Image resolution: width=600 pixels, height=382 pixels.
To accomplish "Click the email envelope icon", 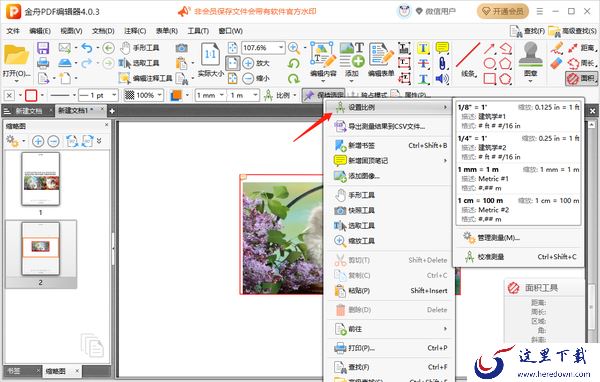I will [65, 48].
